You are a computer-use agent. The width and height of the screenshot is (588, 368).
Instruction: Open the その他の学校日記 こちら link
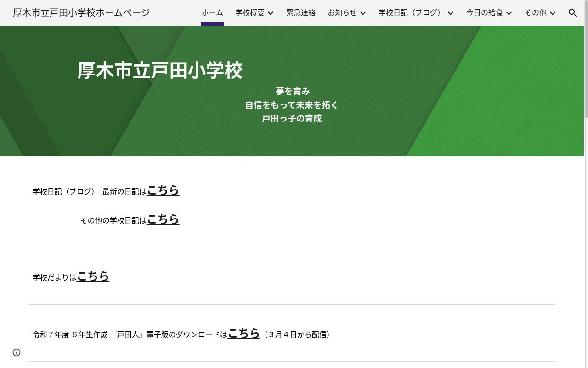coord(163,219)
